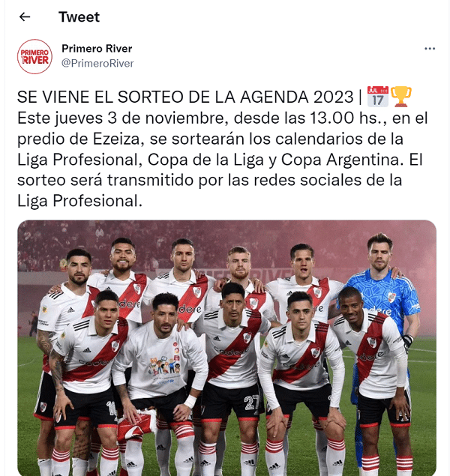The width and height of the screenshot is (450, 476).
Task: Click the Tweet header title
Action: click(79, 17)
